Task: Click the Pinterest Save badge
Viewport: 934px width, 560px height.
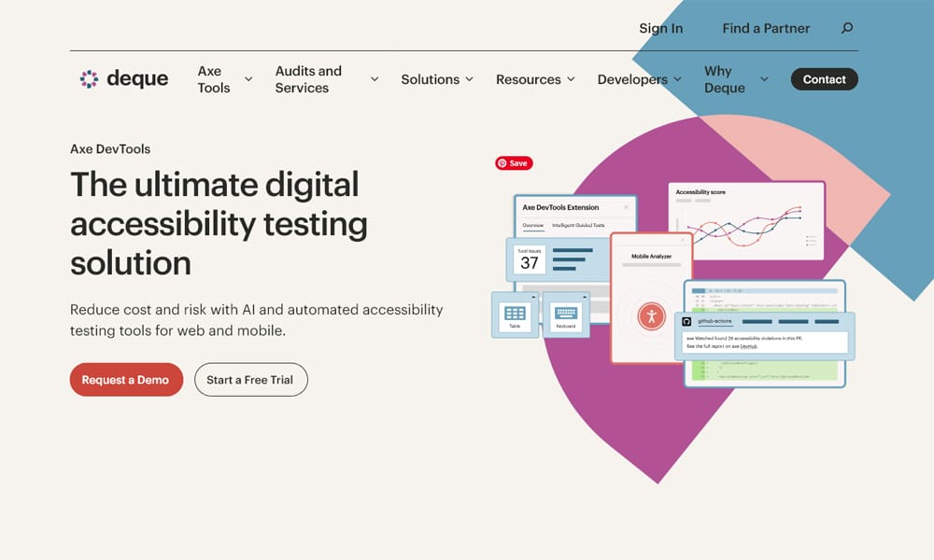Action: click(x=514, y=163)
